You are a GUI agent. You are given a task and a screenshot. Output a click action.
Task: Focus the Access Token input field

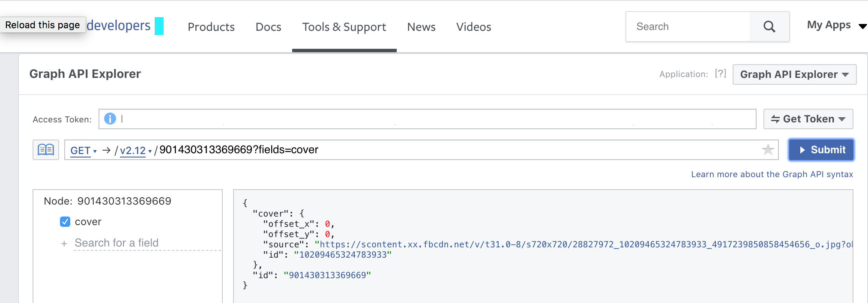click(427, 119)
